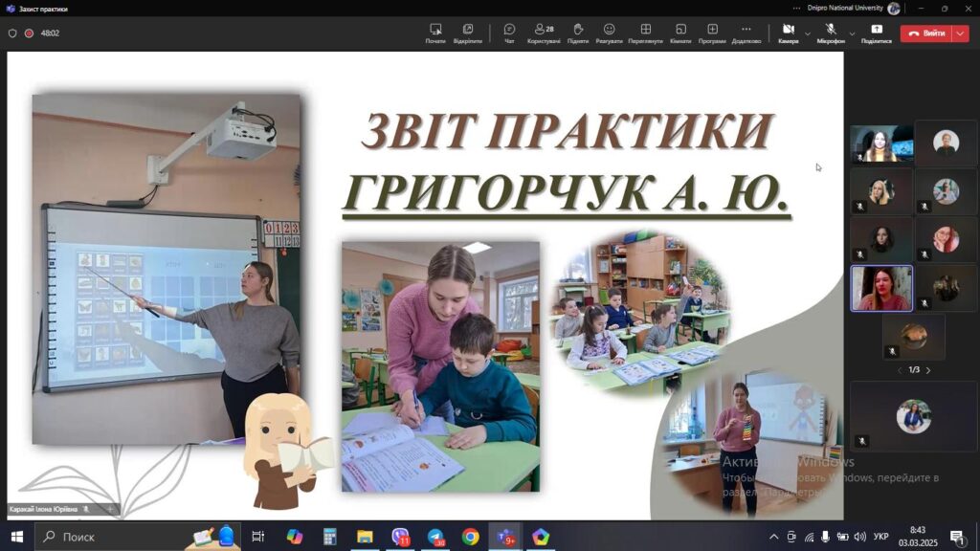The height and width of the screenshot is (551, 980).
Task: Open Telegram from the taskbar
Action: pyautogui.click(x=435, y=537)
